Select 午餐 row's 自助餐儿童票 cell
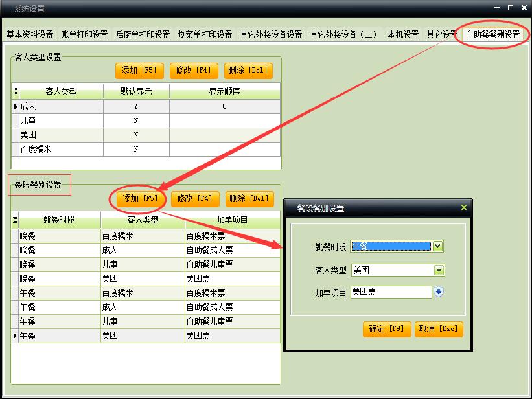This screenshot has height=399, width=532. click(x=233, y=322)
